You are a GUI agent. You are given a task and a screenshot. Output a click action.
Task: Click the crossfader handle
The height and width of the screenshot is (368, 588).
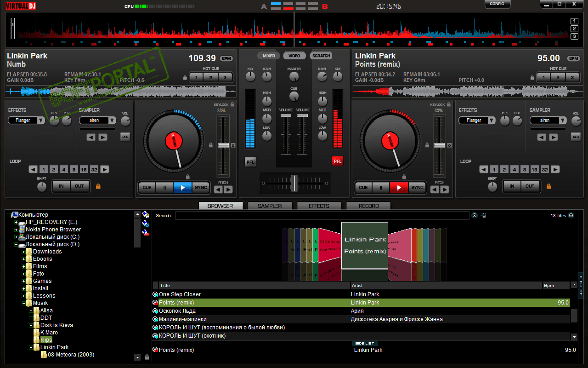point(294,183)
